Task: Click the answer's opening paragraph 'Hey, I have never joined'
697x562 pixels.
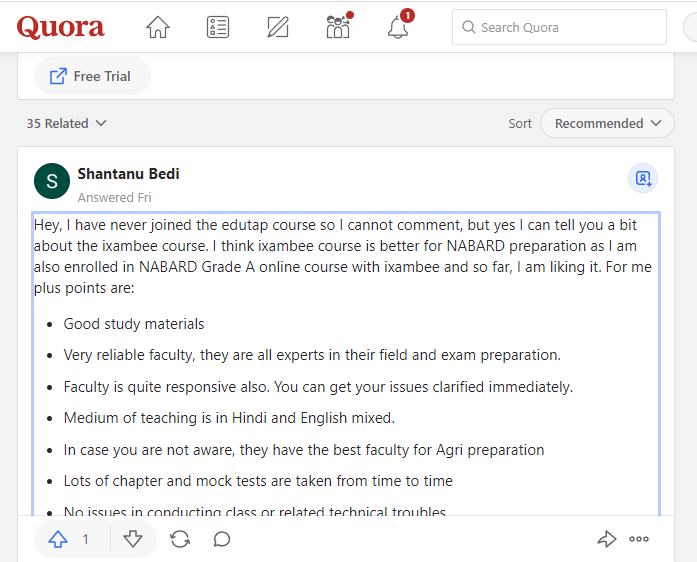Action: pyautogui.click(x=343, y=256)
